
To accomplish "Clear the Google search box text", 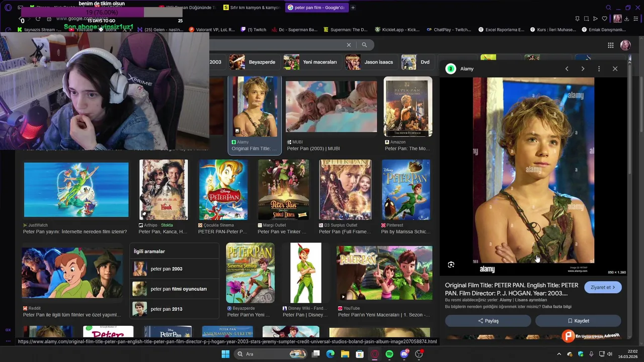I will pyautogui.click(x=349, y=45).
